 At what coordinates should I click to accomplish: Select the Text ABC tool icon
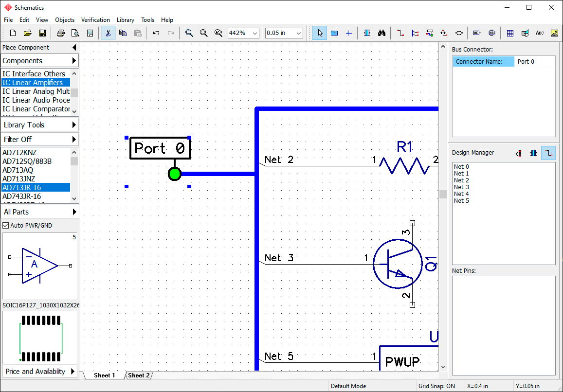(540, 33)
